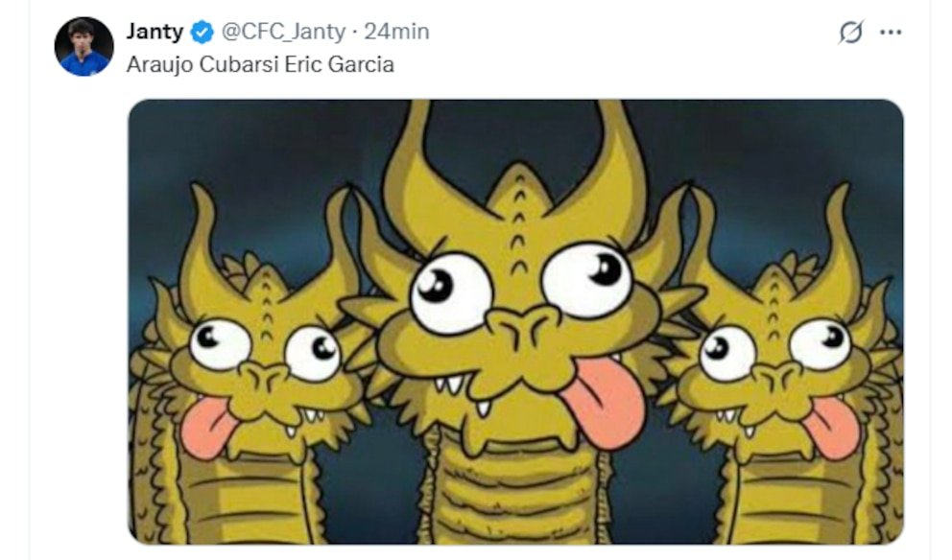Click the center dragon head's snout
952x560 pixels.
(x=523, y=330)
